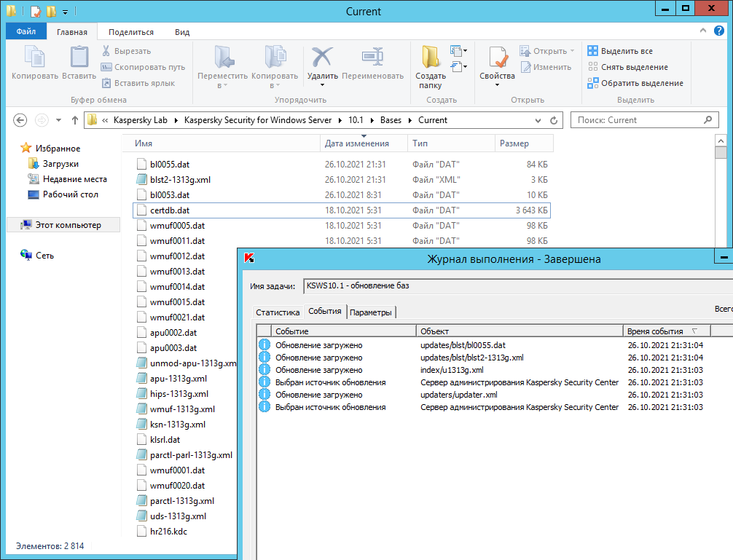Click the Вставить (Paste) clipboard icon
The height and width of the screenshot is (560, 733).
click(79, 57)
